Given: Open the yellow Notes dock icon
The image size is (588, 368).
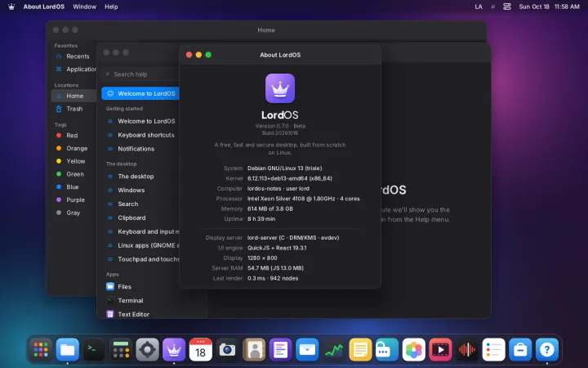Looking at the screenshot, I should (360, 350).
